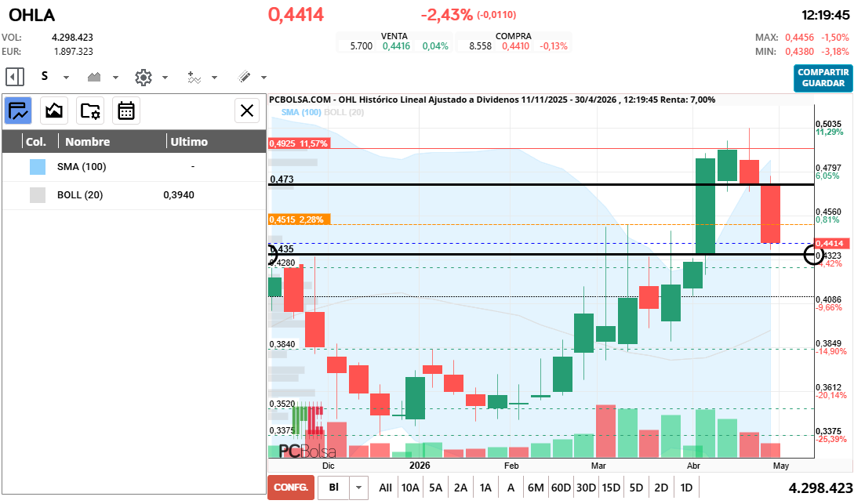This screenshot has width=865, height=504.
Task: Switch to the 1D time range
Action: coord(686,488)
